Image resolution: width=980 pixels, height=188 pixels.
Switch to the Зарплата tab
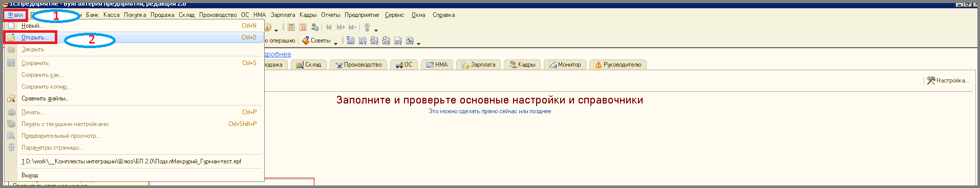point(479,65)
